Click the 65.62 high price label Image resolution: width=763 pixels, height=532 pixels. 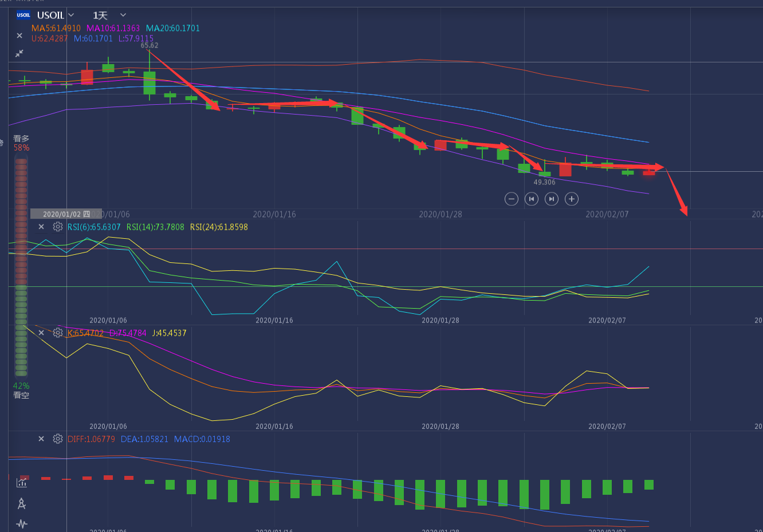(x=150, y=45)
